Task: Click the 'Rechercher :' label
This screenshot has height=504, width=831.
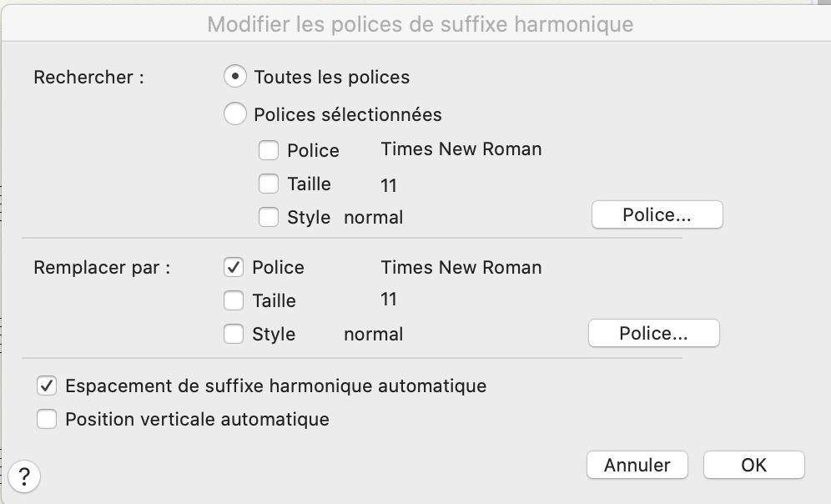Action: click(x=88, y=77)
